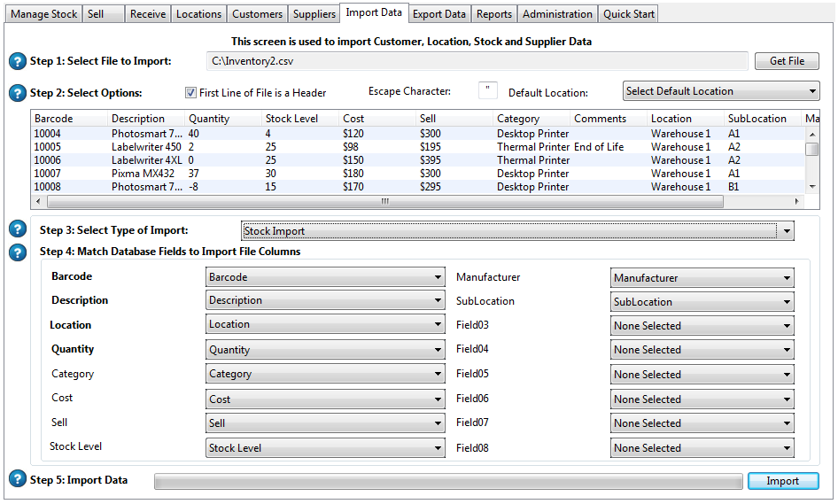
Task: Click the Step 1 help icon
Action: [x=18, y=61]
